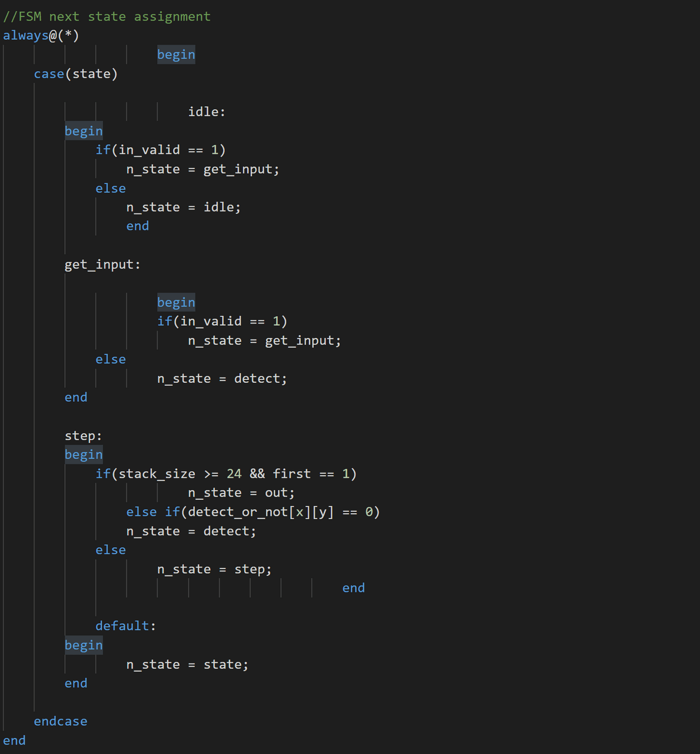
Task: Click the step: case label
Action: click(x=83, y=435)
